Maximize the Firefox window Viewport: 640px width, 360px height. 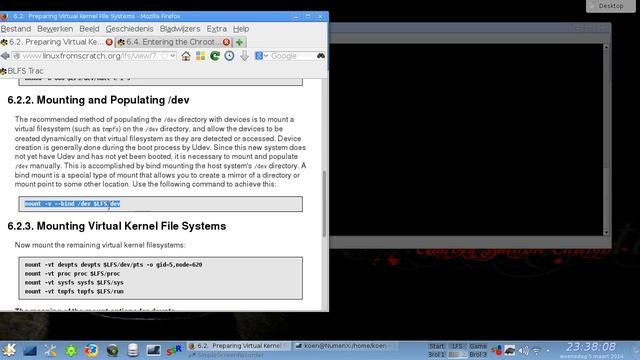pyautogui.click(x=308, y=16)
